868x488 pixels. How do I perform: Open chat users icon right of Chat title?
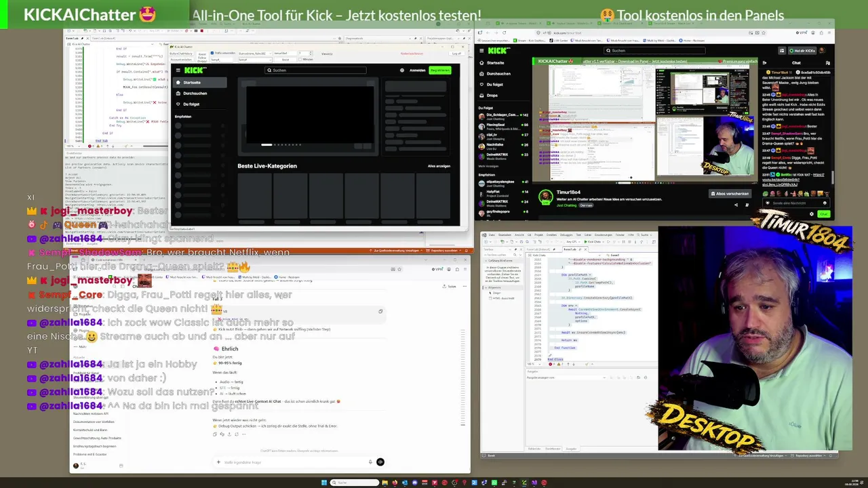coord(827,63)
